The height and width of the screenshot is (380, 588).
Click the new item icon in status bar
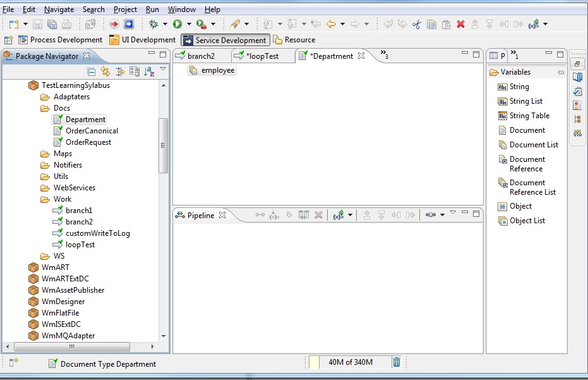[x=13, y=362]
